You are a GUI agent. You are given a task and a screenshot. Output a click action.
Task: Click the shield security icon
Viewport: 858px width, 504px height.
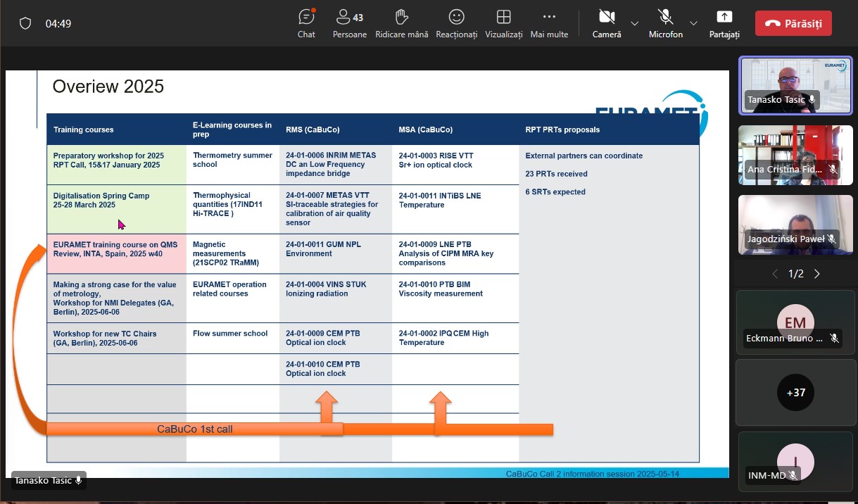(x=25, y=23)
